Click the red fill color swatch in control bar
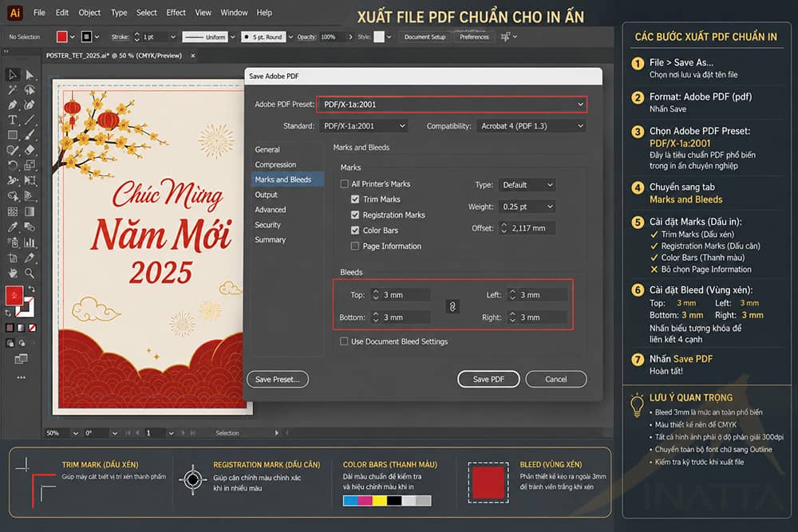Viewport: 798px width, 532px height. pyautogui.click(x=61, y=37)
